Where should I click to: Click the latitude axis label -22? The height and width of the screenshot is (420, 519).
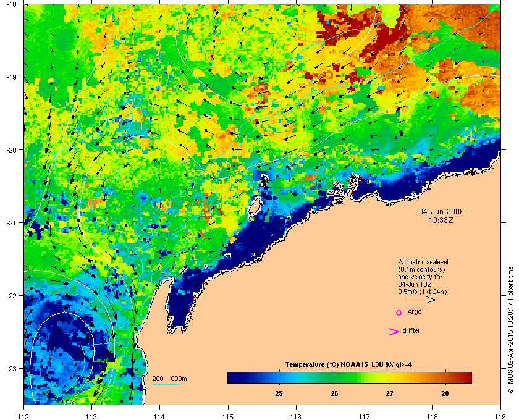click(11, 296)
